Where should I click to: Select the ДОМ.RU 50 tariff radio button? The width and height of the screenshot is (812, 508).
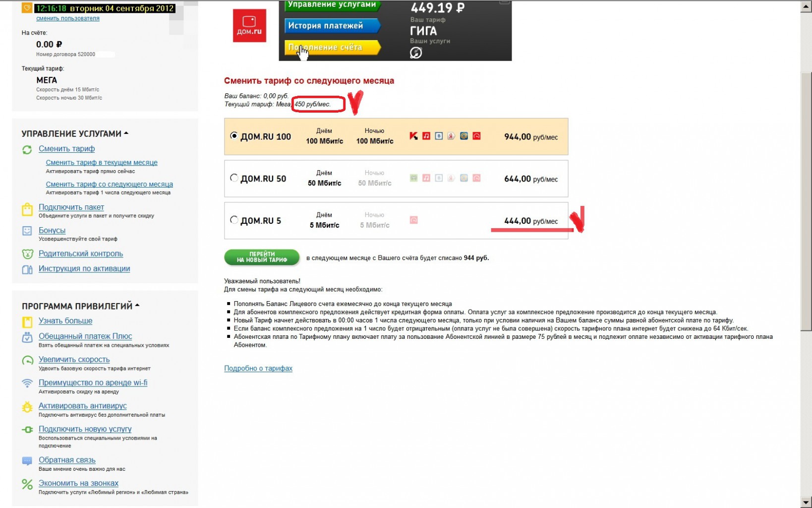234,178
